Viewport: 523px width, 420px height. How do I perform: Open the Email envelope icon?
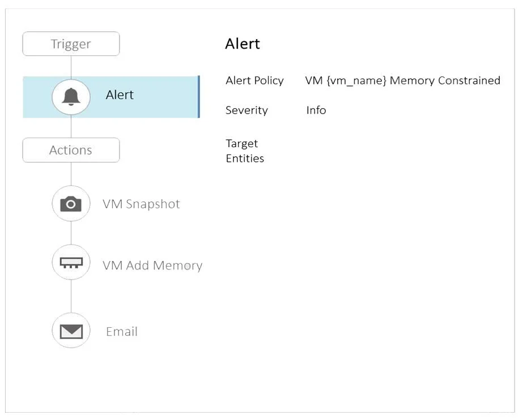point(71,331)
